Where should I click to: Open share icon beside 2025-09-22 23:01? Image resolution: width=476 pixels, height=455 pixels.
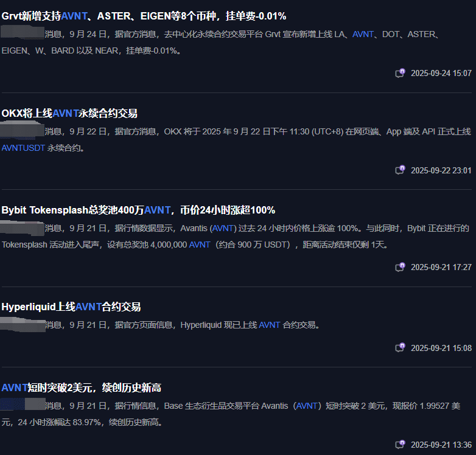(400, 170)
